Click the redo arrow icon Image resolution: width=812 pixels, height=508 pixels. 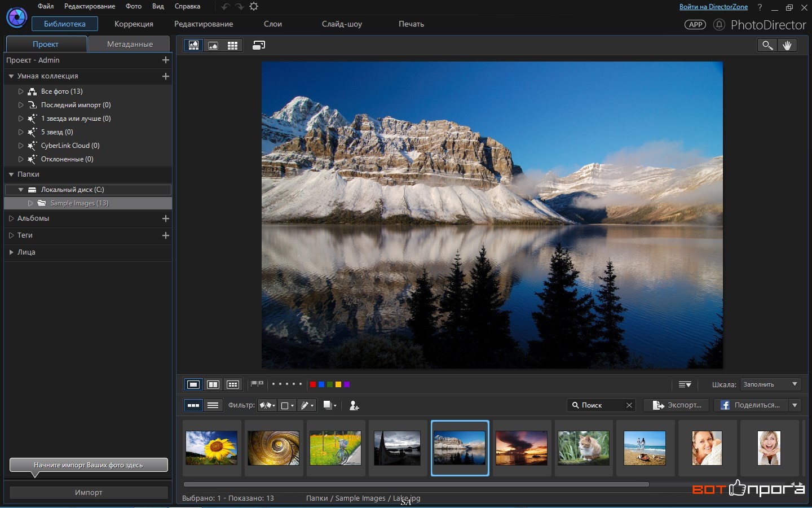click(239, 6)
